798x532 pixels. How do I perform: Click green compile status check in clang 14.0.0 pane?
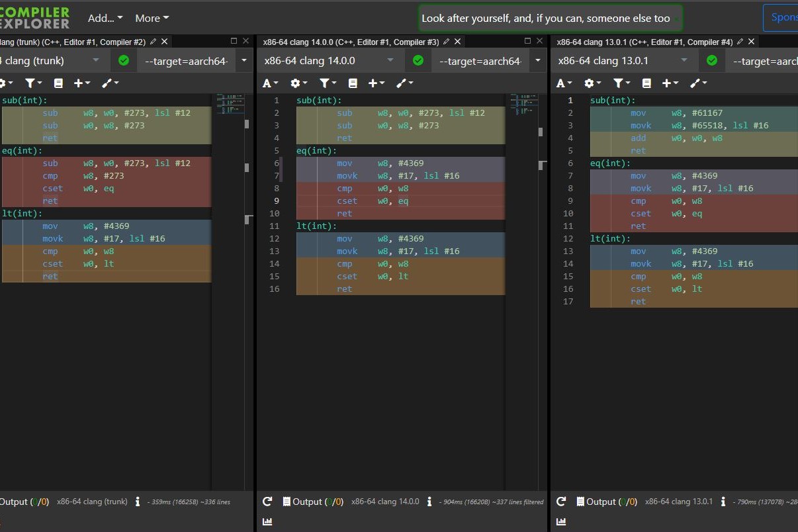point(418,60)
